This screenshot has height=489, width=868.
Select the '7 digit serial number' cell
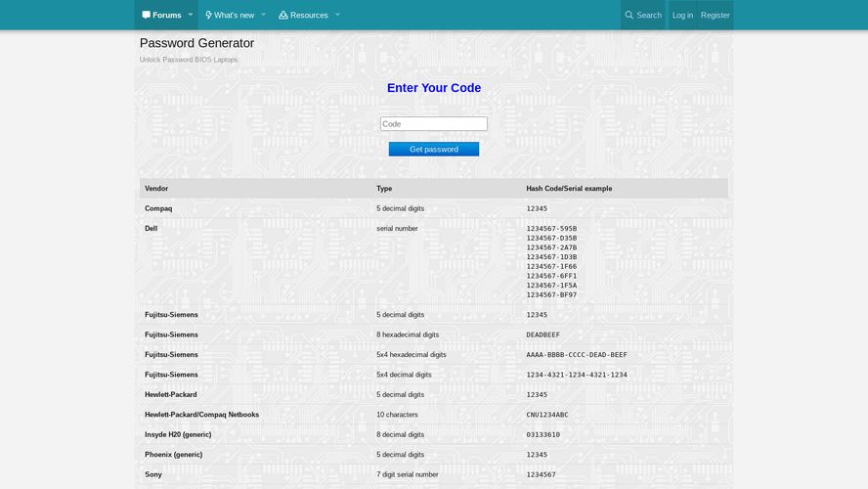(x=408, y=474)
